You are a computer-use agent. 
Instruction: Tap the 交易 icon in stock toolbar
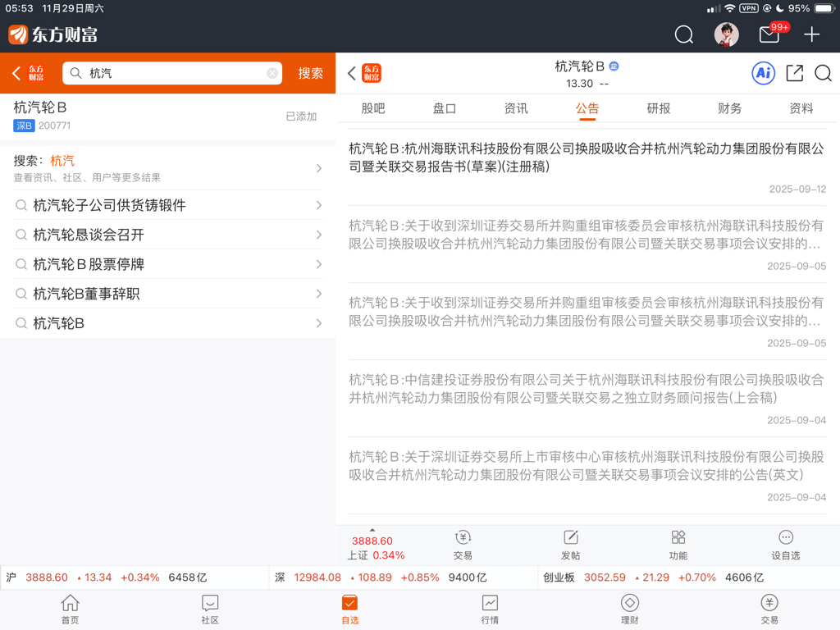463,546
